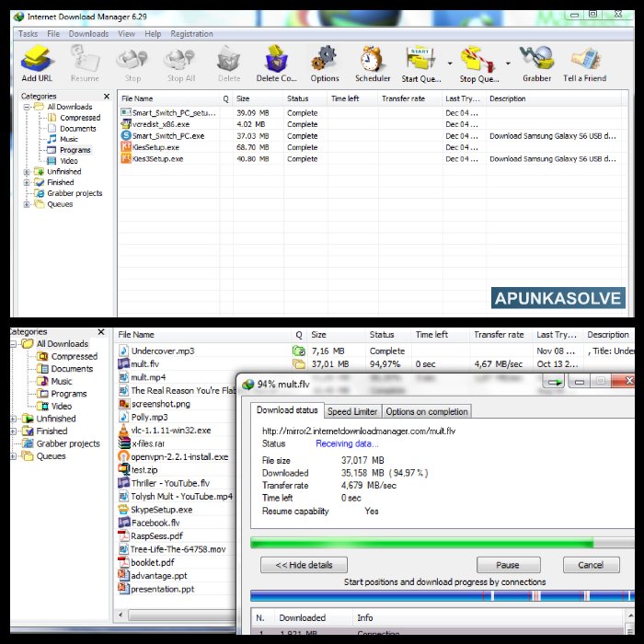Select the Undercover.mp3 file

click(x=163, y=351)
